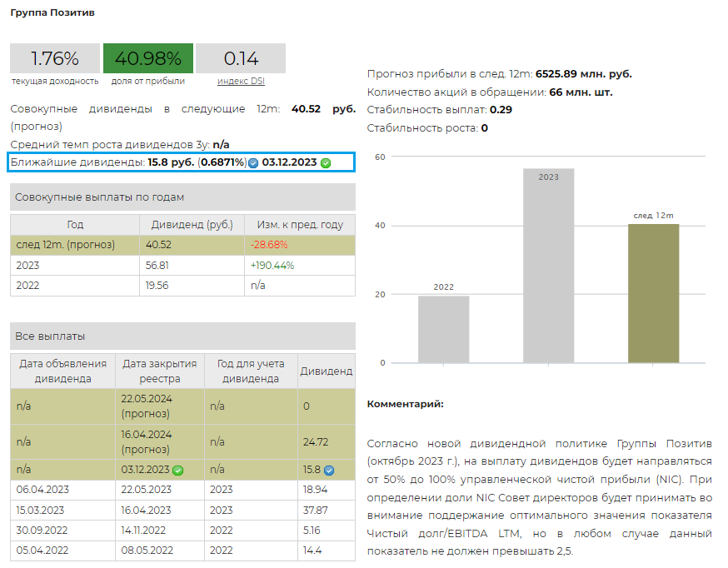Click the 0.14 DSI index value box

[241, 58]
